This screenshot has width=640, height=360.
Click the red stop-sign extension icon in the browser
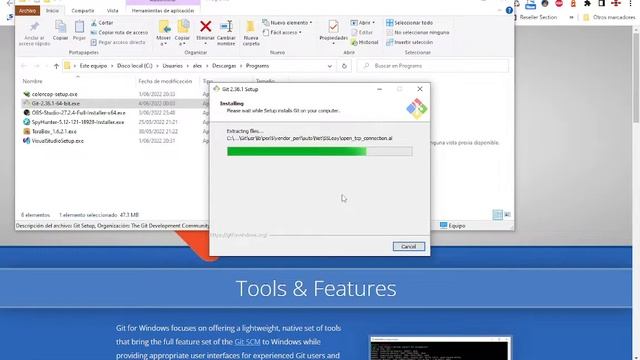pyautogui.click(x=559, y=4)
